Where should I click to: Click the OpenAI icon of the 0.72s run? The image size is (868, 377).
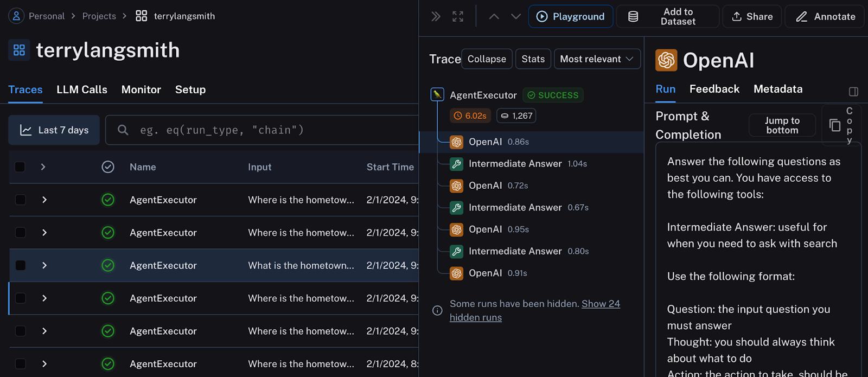[x=457, y=186]
